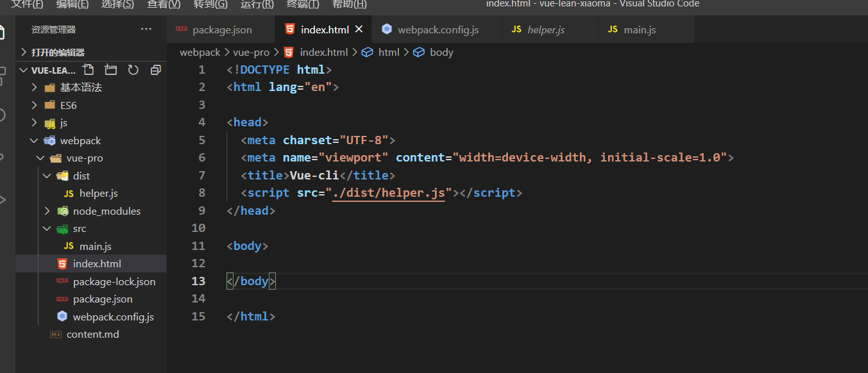Screen dimensions: 868x373
Task: Close the index.html tab
Action: click(359, 29)
